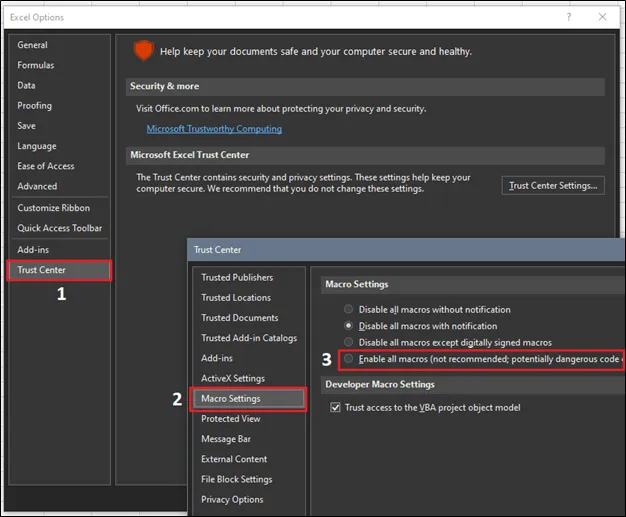Select the Save options category
The image size is (626, 517).
pos(26,126)
